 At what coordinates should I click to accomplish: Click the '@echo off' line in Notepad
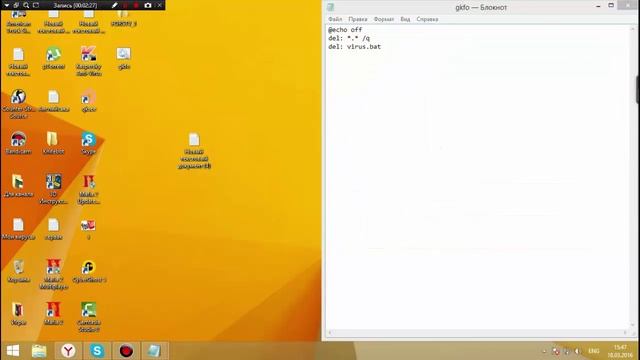(345, 30)
